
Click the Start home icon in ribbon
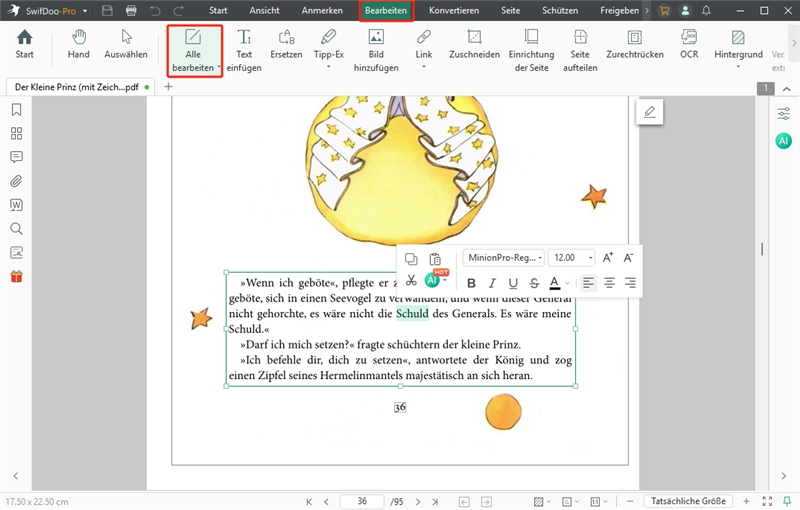(24, 44)
